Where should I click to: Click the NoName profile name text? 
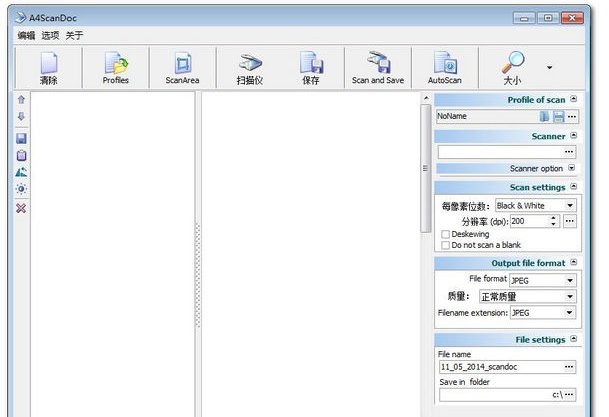point(452,116)
